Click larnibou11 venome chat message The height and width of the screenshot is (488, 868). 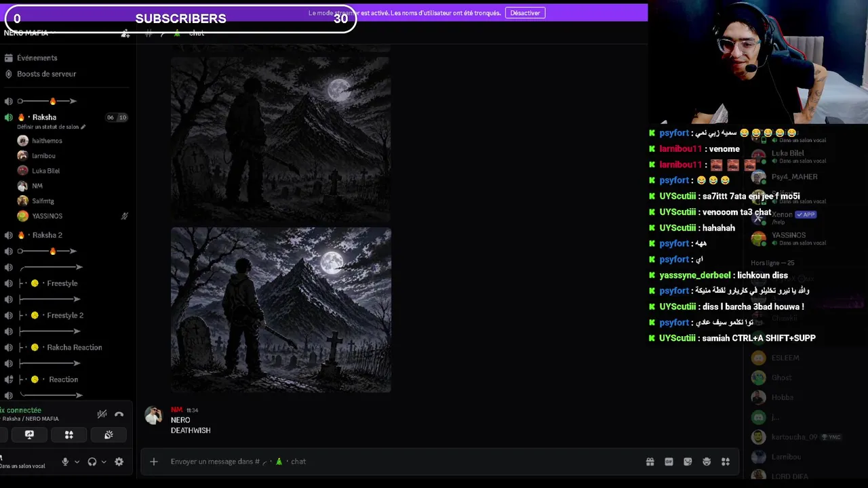699,149
